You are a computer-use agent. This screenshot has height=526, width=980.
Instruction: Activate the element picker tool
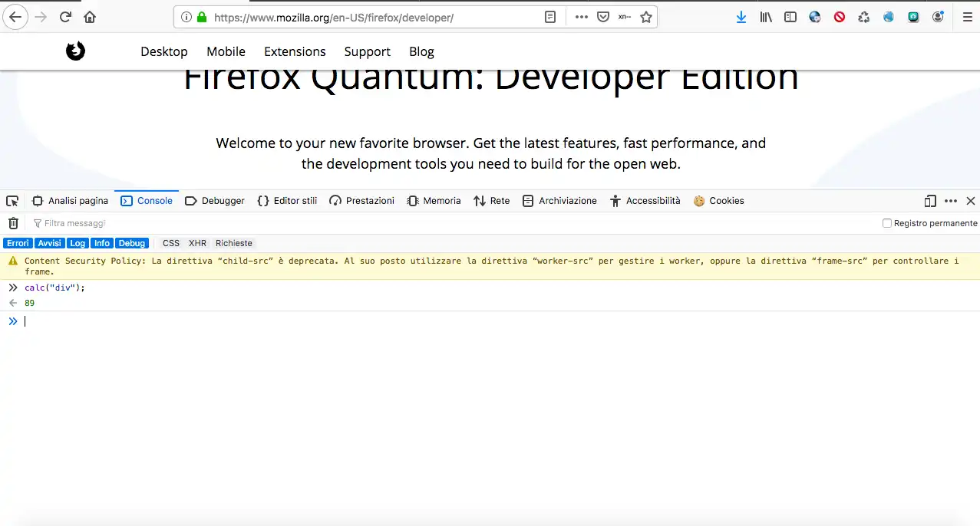[x=12, y=201]
